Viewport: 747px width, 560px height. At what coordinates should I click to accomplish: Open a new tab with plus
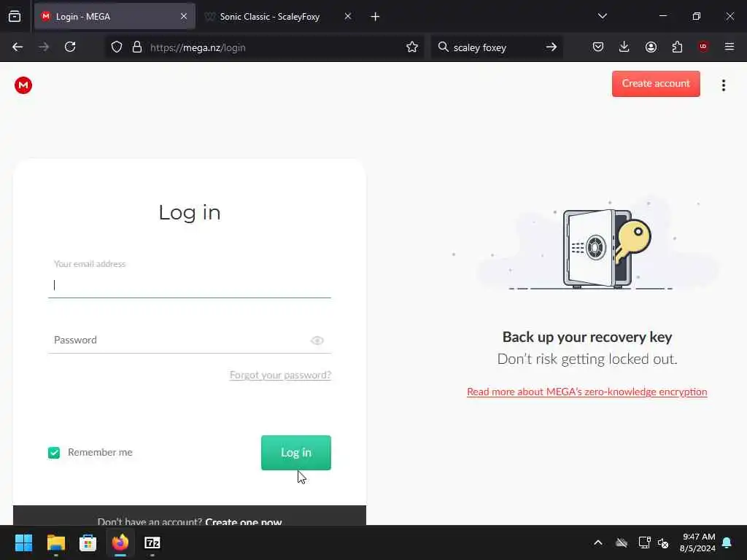[375, 17]
